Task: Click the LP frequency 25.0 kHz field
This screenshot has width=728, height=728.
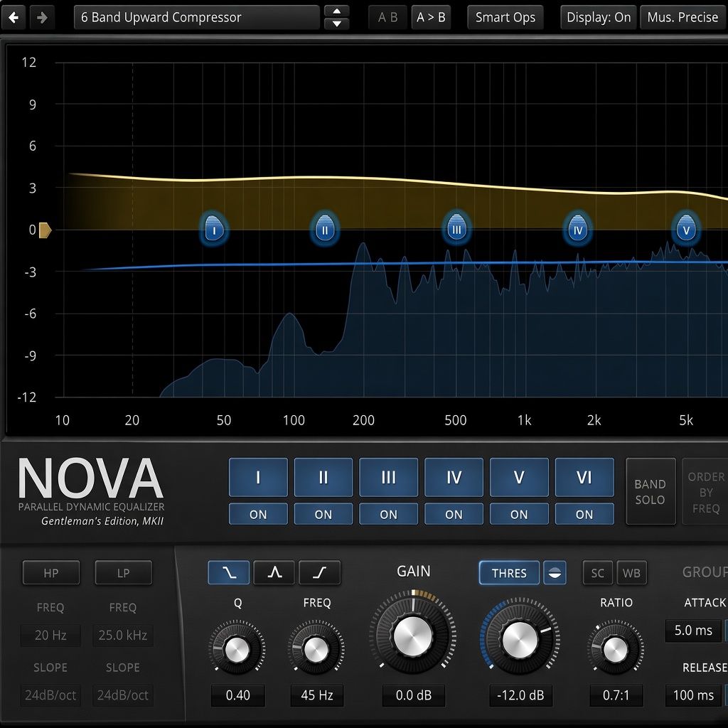Action: tap(122, 635)
